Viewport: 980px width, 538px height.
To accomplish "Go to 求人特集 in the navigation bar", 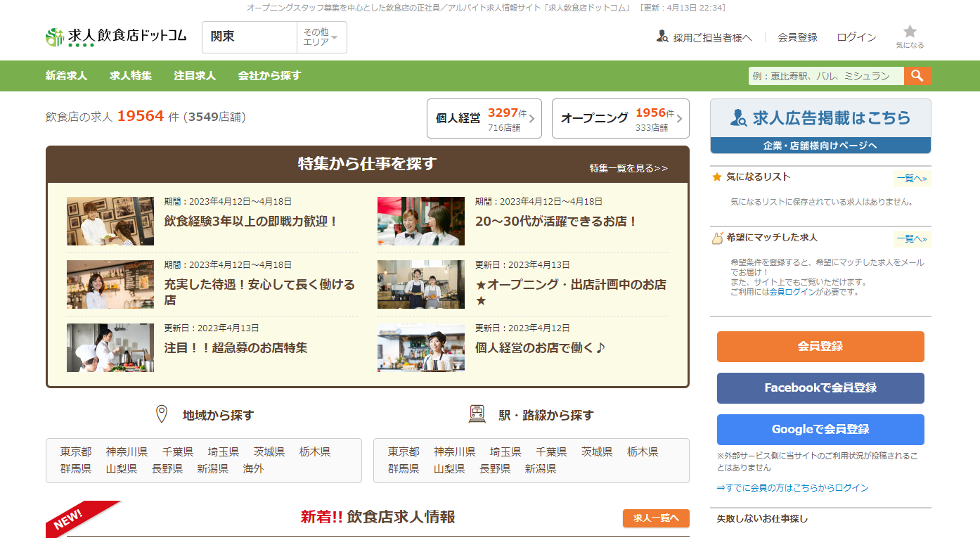I will 131,76.
